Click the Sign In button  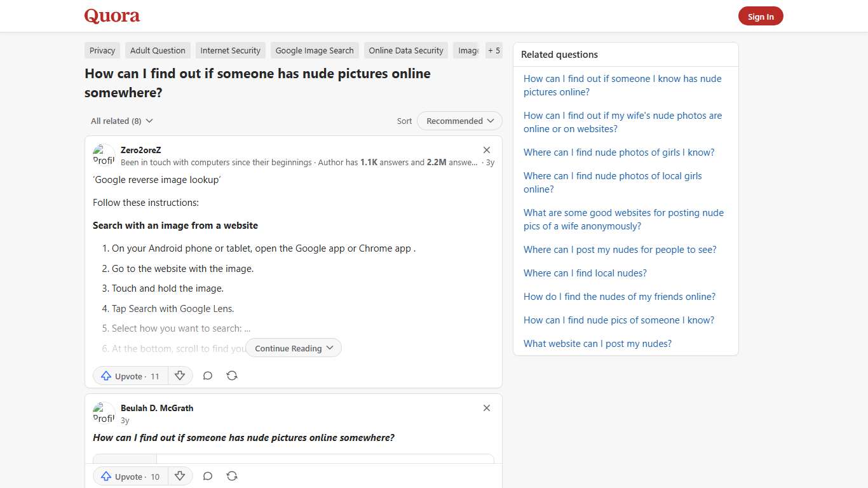(x=761, y=16)
